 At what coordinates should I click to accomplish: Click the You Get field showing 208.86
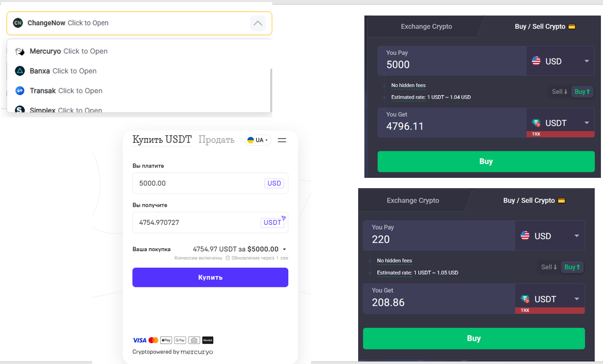click(439, 299)
